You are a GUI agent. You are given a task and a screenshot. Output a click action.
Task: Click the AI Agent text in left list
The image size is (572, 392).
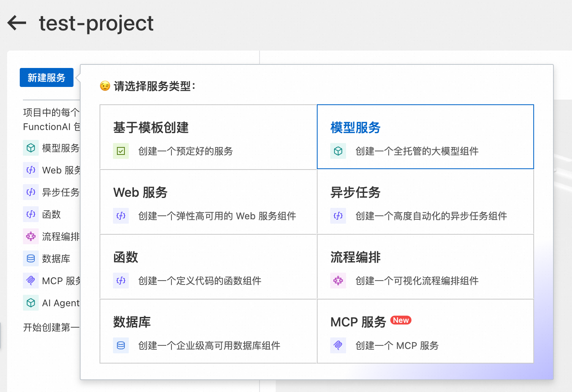point(61,303)
